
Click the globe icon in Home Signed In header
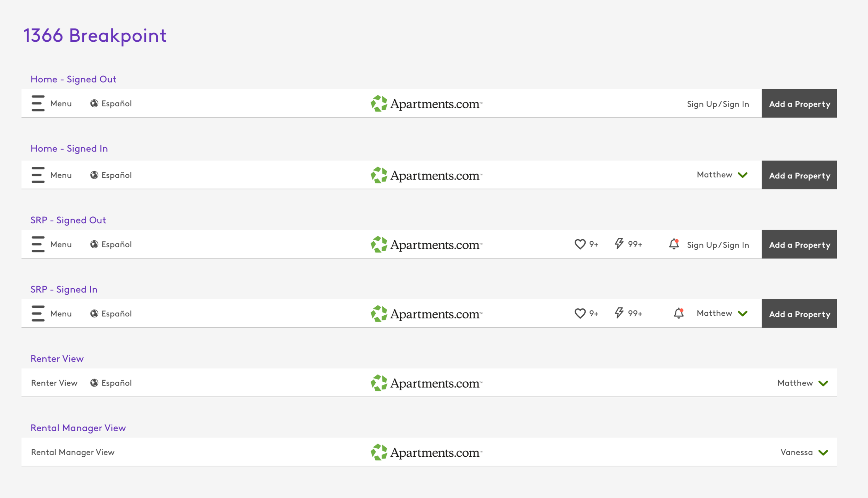coord(94,175)
